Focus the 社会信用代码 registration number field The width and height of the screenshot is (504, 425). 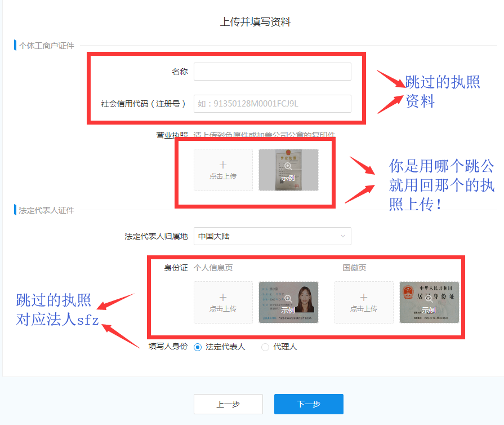[x=272, y=104]
